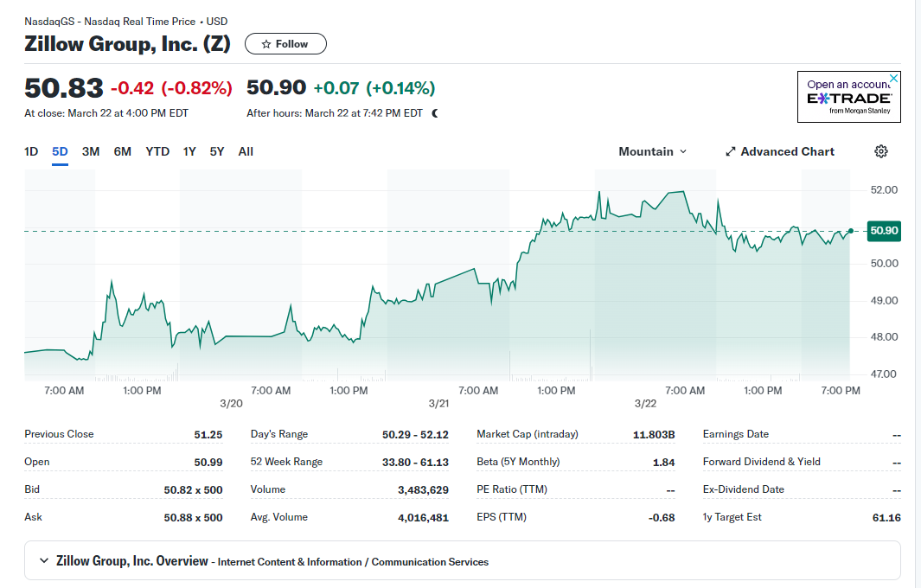
Task: Click the after-hours moon icon
Action: 435,113
